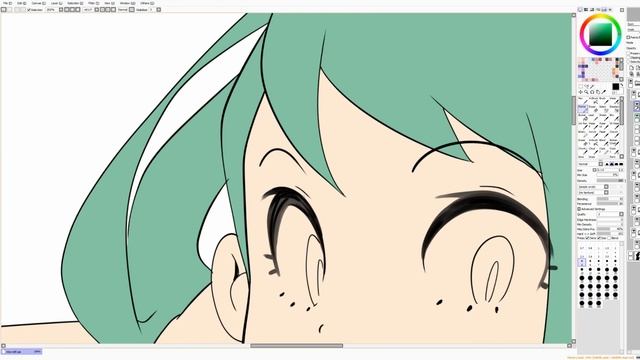This screenshot has width=640, height=360.
Task: Select the Lasso tool
Action: coord(586,86)
